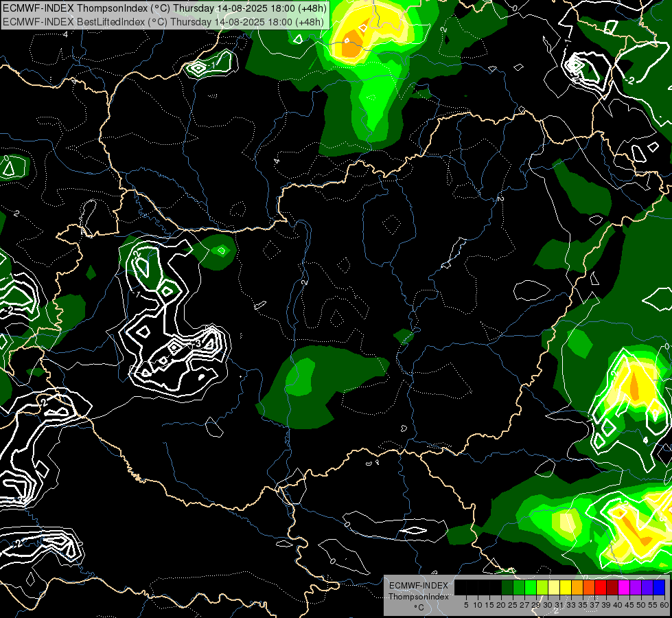Click the ThompsonIndex header line at top
This screenshot has height=618, width=672.
click(x=165, y=8)
